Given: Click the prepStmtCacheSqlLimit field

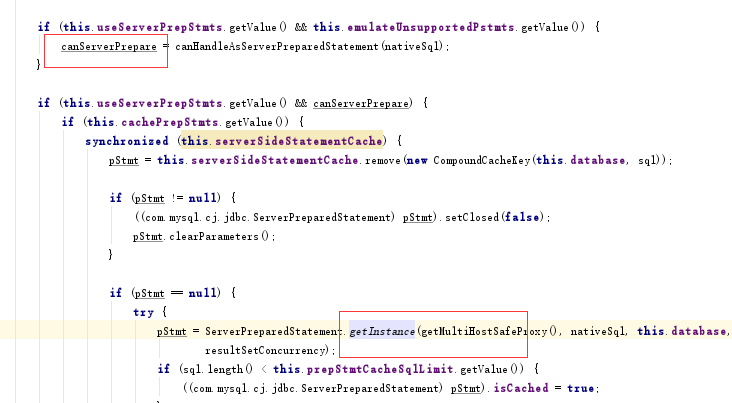Looking at the screenshot, I should pos(380,369).
